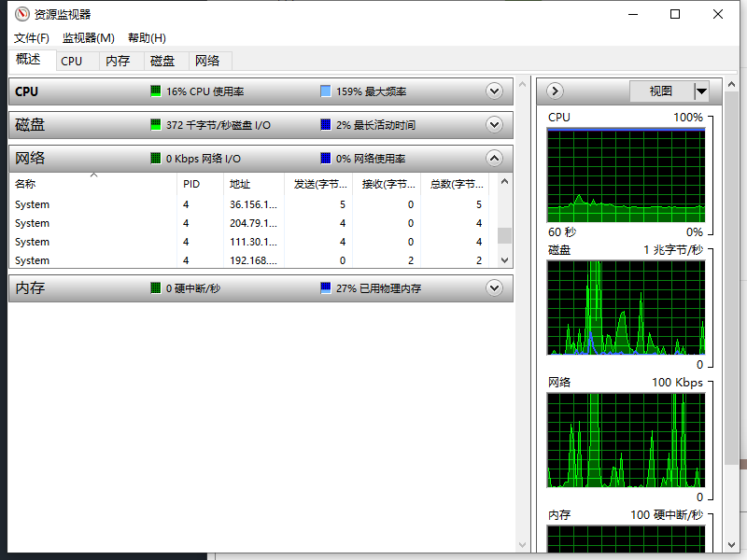The width and height of the screenshot is (747, 560).
Task: Click the blue 最大频率 indicator square
Action: point(325,91)
